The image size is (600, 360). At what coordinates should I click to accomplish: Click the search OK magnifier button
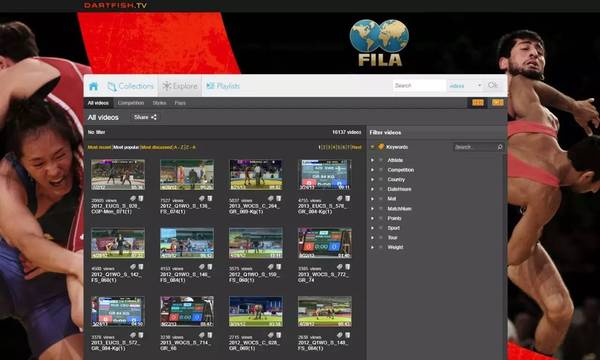coord(492,85)
